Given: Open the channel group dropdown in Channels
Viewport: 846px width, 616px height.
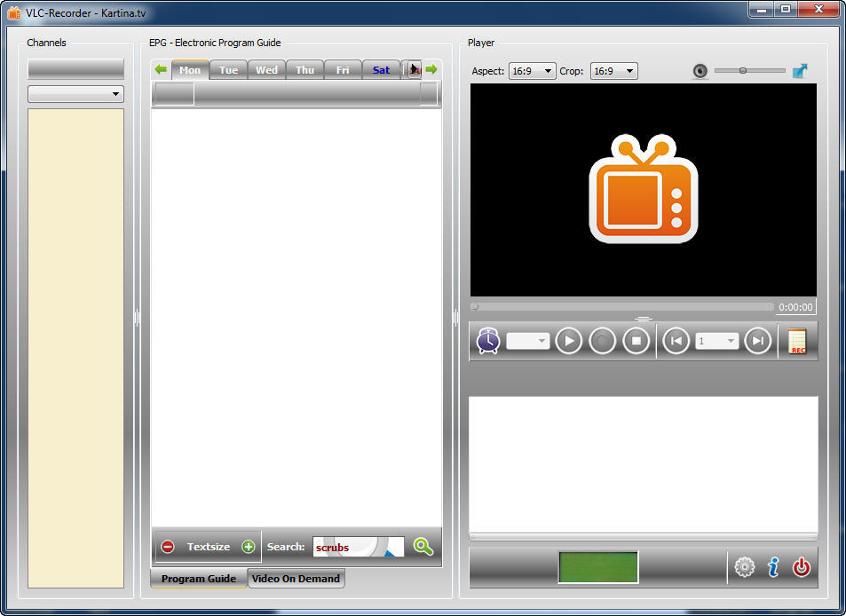Looking at the screenshot, I should point(75,94).
